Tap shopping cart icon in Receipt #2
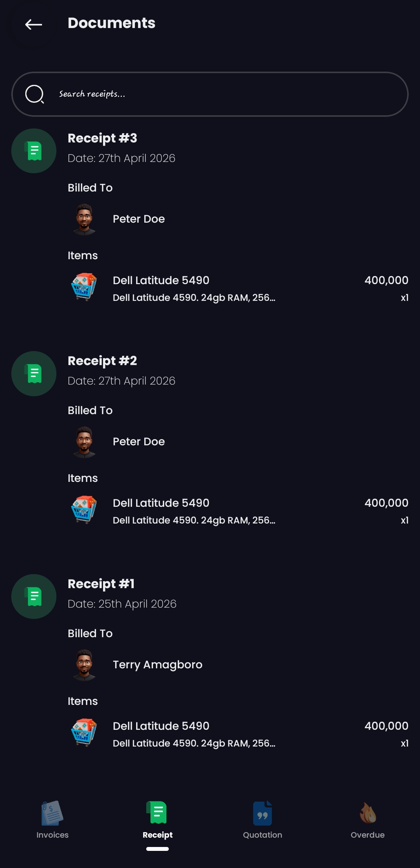 (x=84, y=510)
